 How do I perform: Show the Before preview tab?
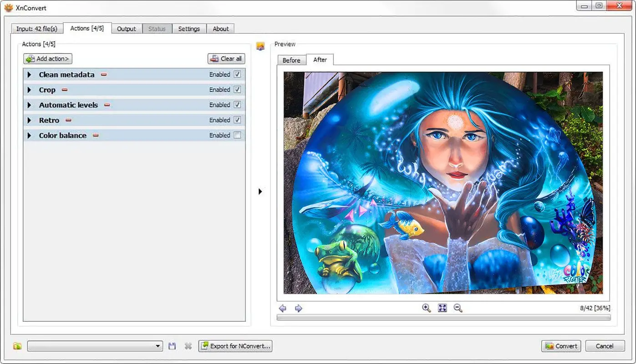291,60
